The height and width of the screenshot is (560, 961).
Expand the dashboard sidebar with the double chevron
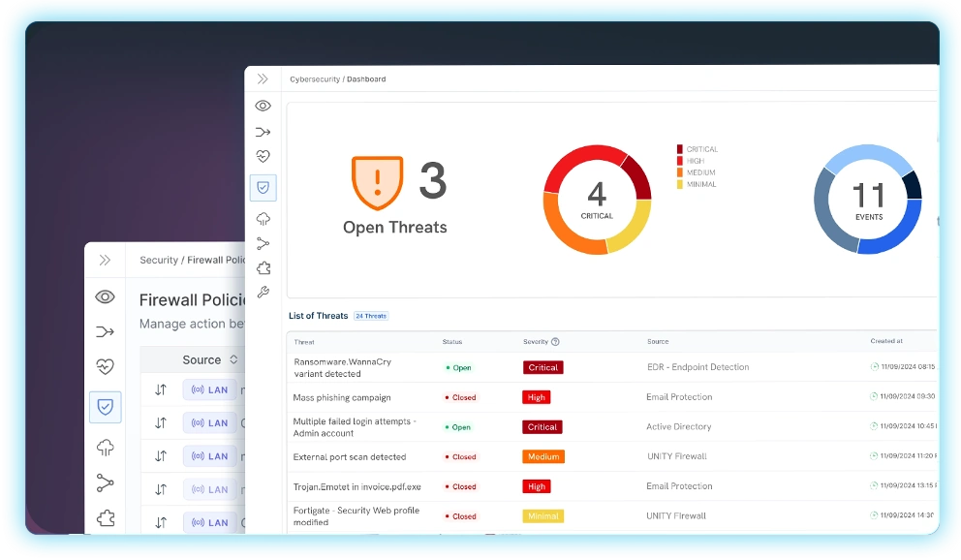click(263, 79)
